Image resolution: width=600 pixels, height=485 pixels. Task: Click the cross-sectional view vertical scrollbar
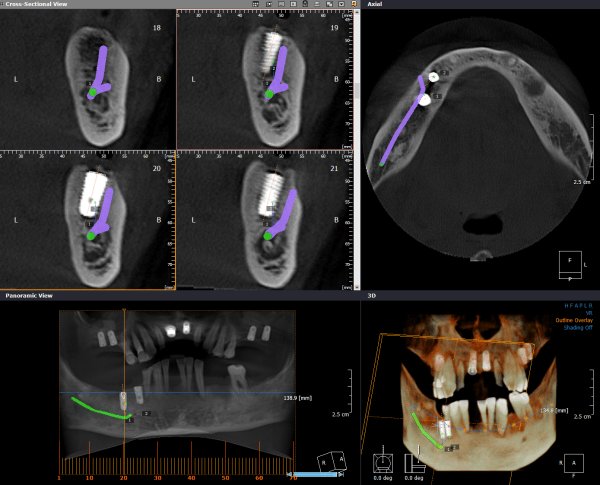point(357,149)
